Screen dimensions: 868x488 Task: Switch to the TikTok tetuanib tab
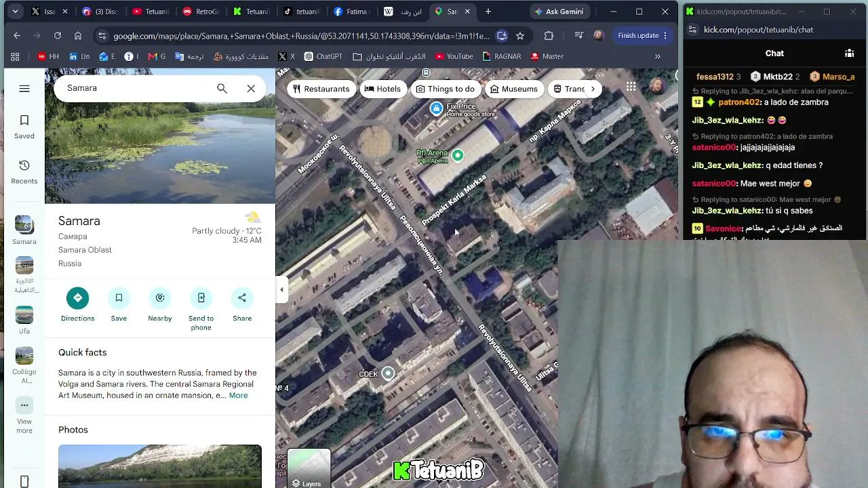(x=303, y=12)
